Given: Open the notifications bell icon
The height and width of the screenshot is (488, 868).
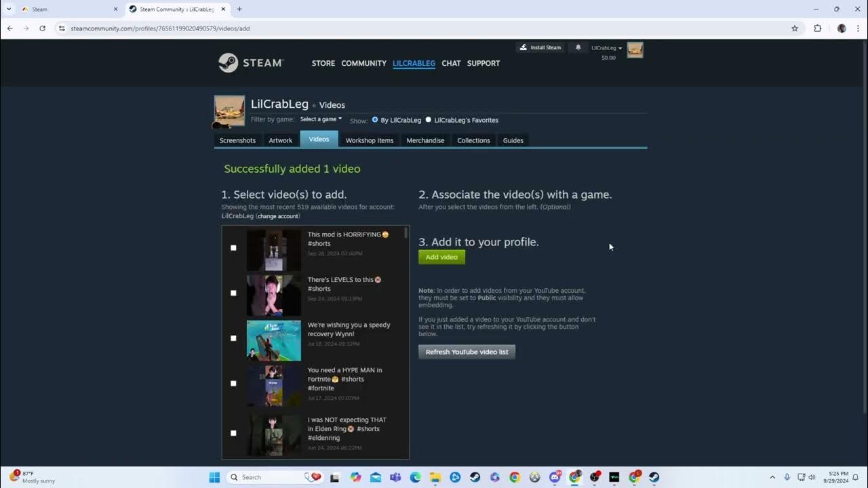Looking at the screenshot, I should tap(578, 47).
